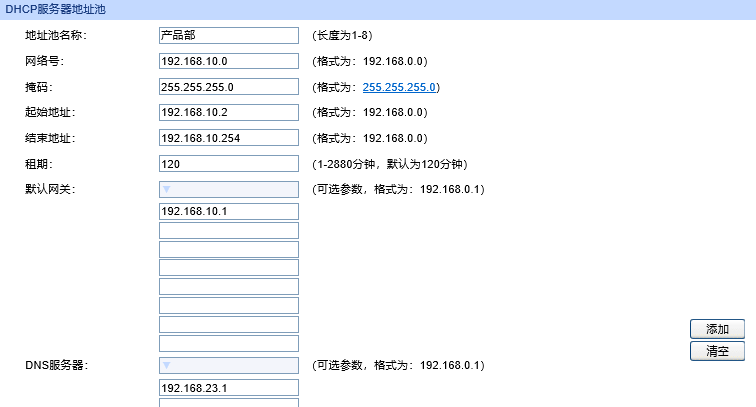Image resolution: width=756 pixels, height=407 pixels.
Task: Click the second empty gateway box
Action: click(229, 249)
